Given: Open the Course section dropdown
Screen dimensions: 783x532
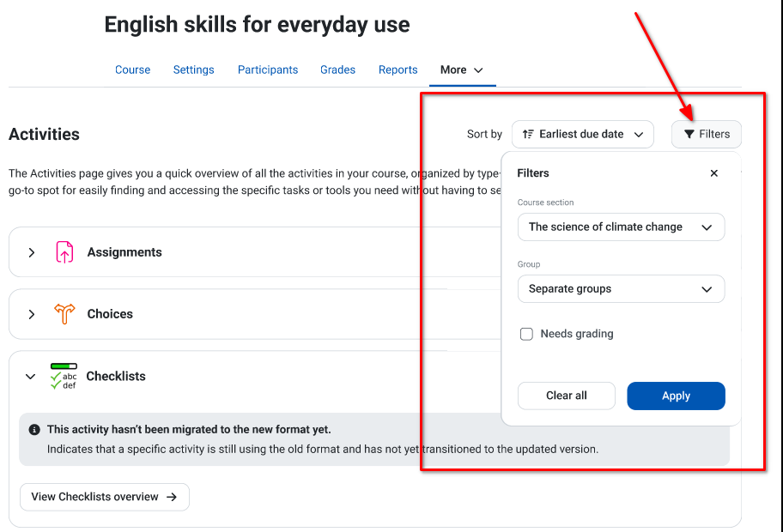Looking at the screenshot, I should click(622, 227).
